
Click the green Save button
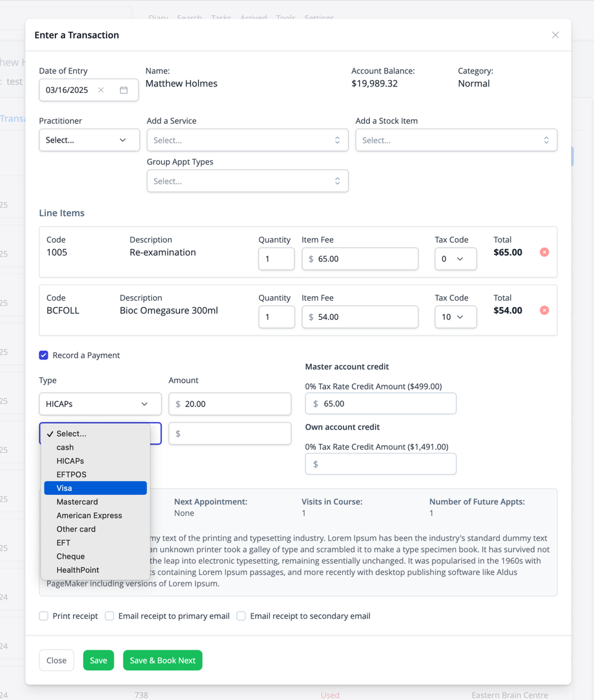click(x=98, y=660)
